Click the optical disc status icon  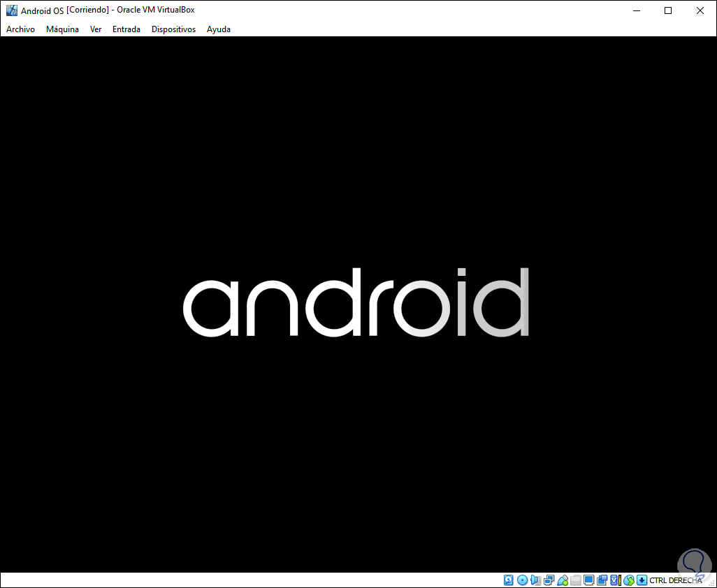[x=522, y=580]
